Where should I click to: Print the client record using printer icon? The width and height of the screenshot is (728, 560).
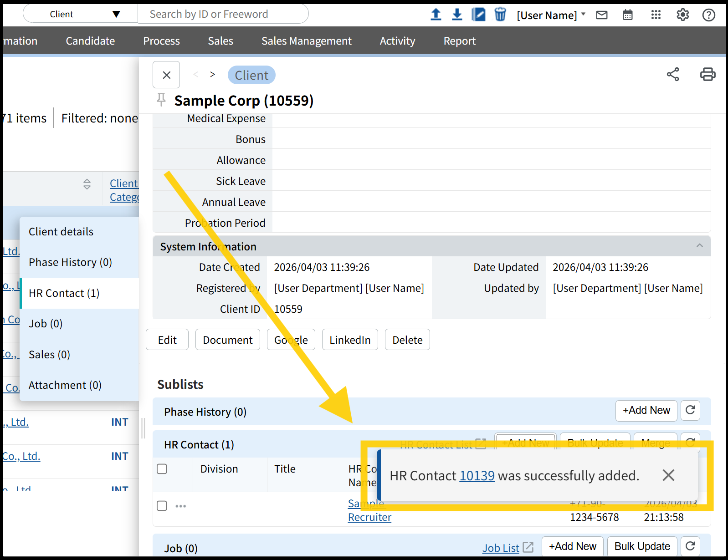click(707, 74)
